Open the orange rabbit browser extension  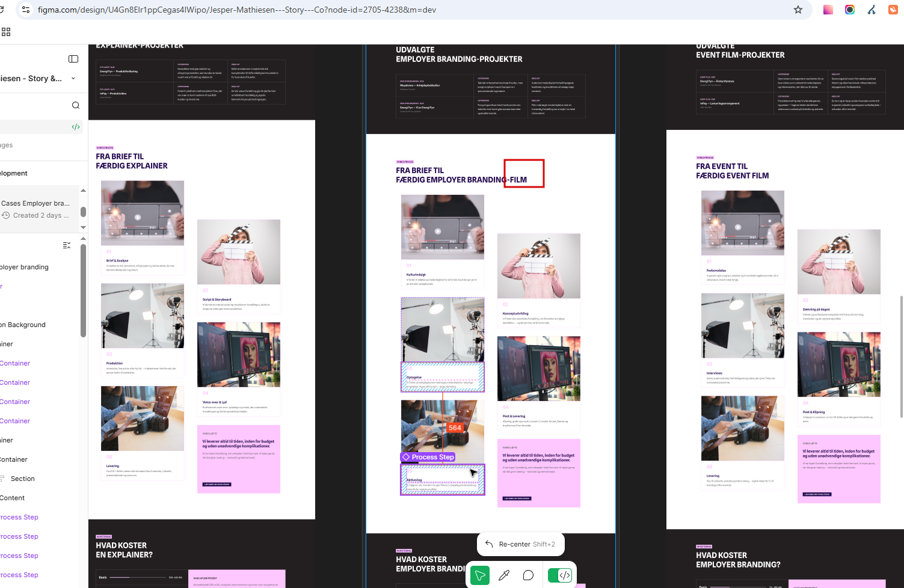pyautogui.click(x=893, y=10)
